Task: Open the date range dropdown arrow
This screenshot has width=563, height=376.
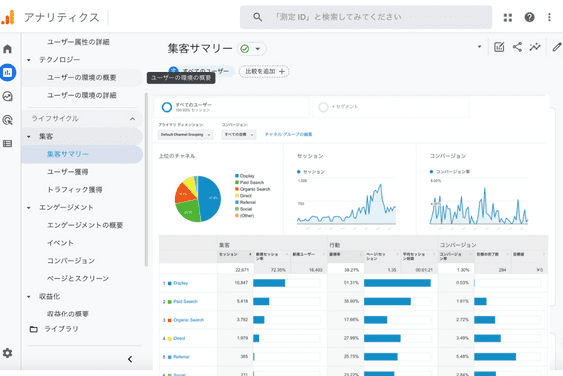Action: [x=479, y=47]
